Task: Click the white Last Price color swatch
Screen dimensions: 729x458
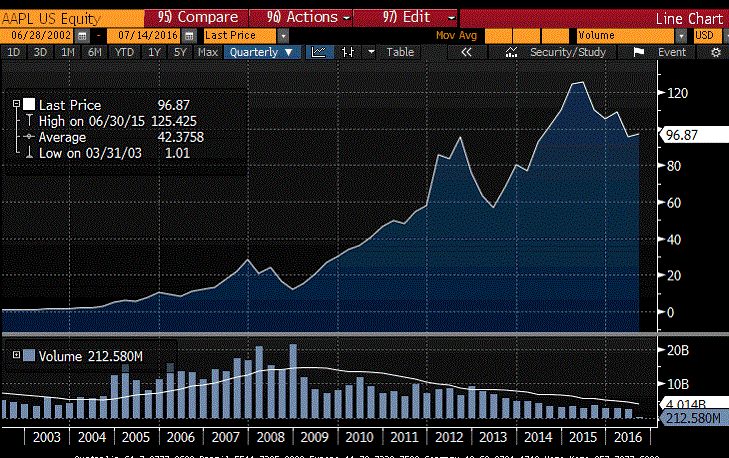Action: click(x=29, y=104)
